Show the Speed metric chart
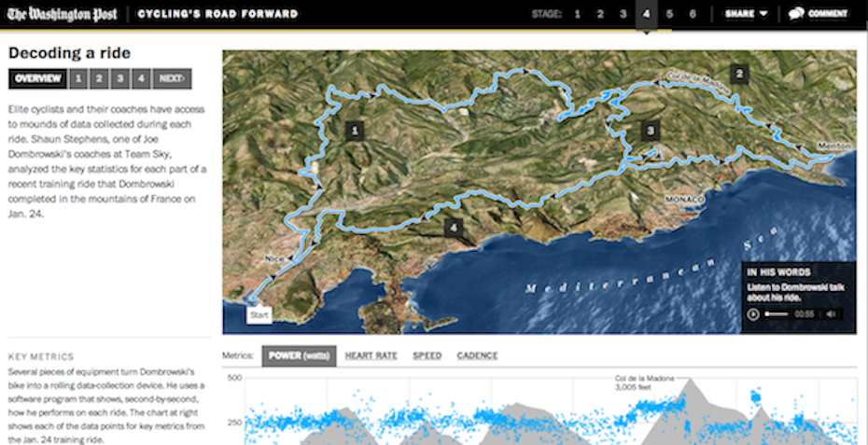This screenshot has height=445, width=868. 427,355
